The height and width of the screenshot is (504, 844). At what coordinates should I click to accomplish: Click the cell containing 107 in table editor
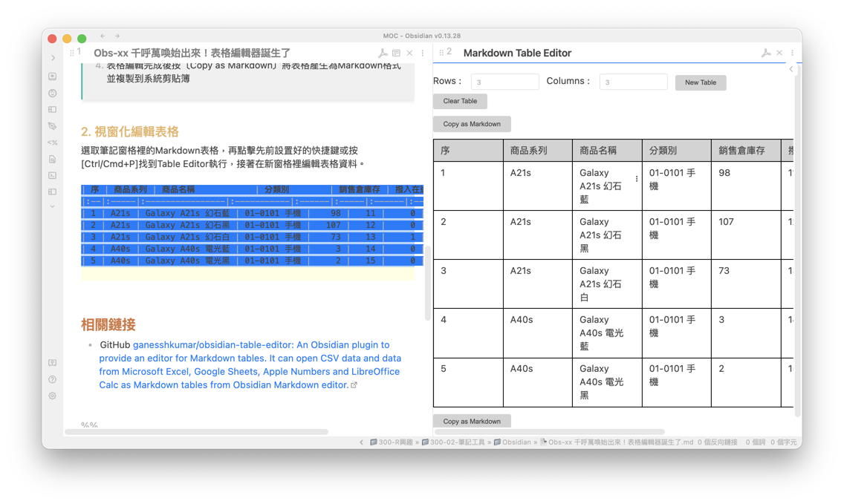(746, 235)
